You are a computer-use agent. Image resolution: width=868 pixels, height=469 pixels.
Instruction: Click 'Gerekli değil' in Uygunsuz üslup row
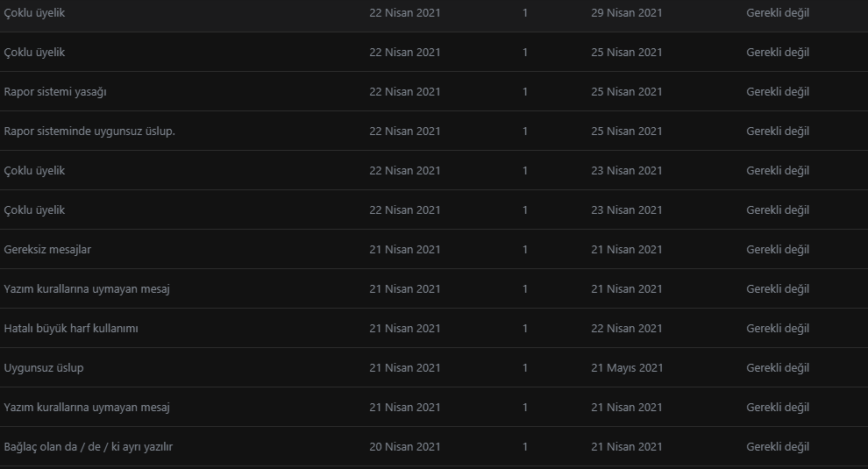pyautogui.click(x=777, y=368)
